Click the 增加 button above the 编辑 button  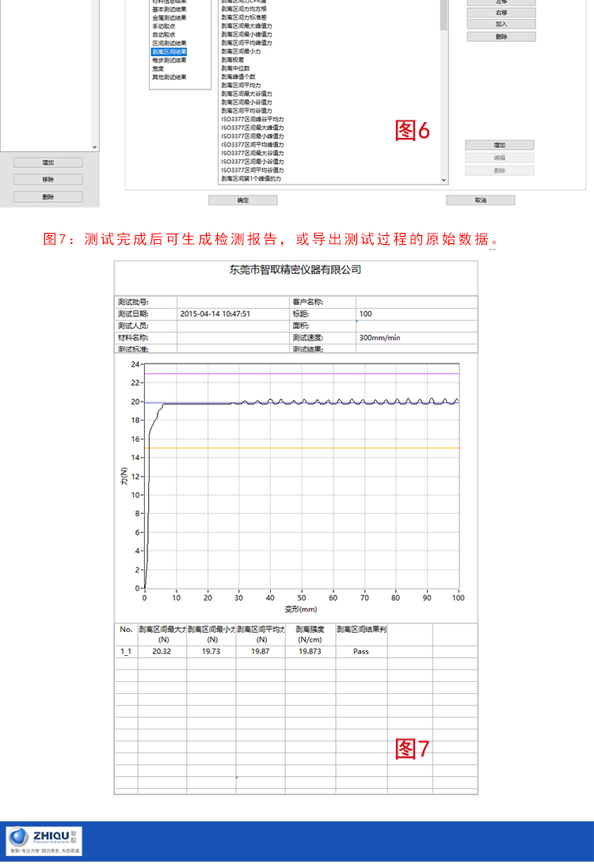pyautogui.click(x=499, y=145)
